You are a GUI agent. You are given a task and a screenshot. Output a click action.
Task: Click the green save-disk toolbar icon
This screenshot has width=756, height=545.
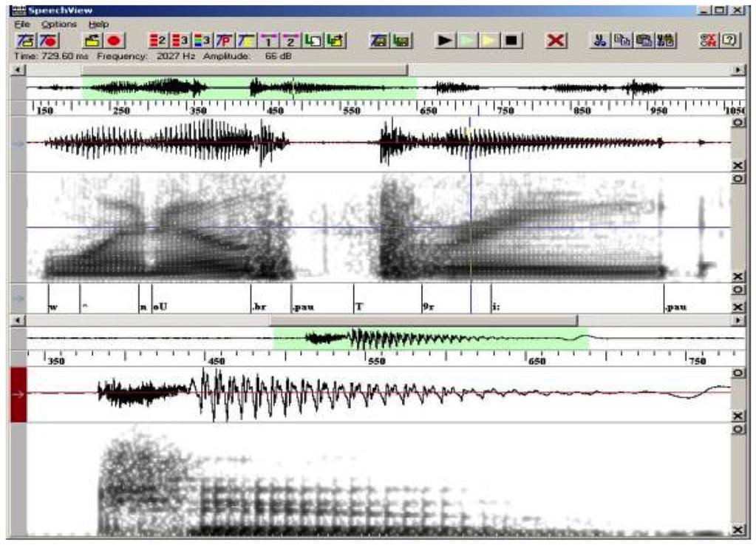tap(401, 41)
